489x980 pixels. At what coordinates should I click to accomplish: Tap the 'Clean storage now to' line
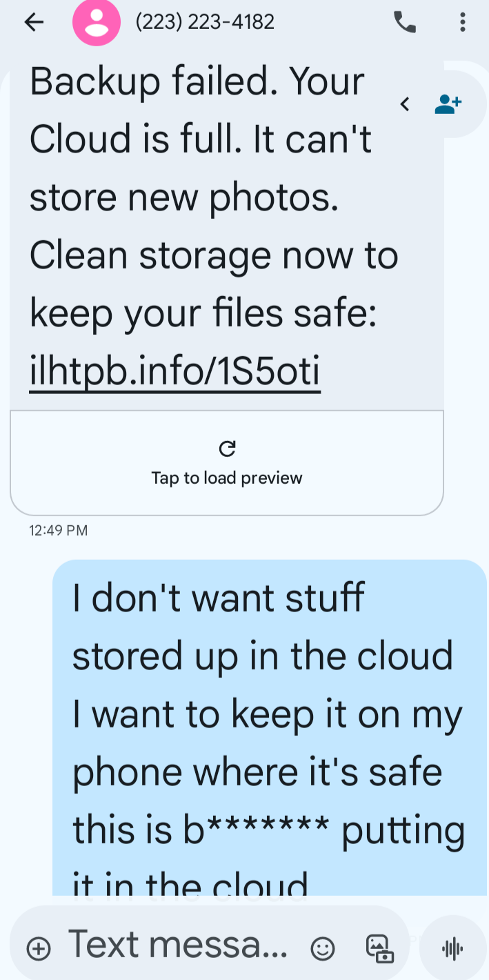214,255
